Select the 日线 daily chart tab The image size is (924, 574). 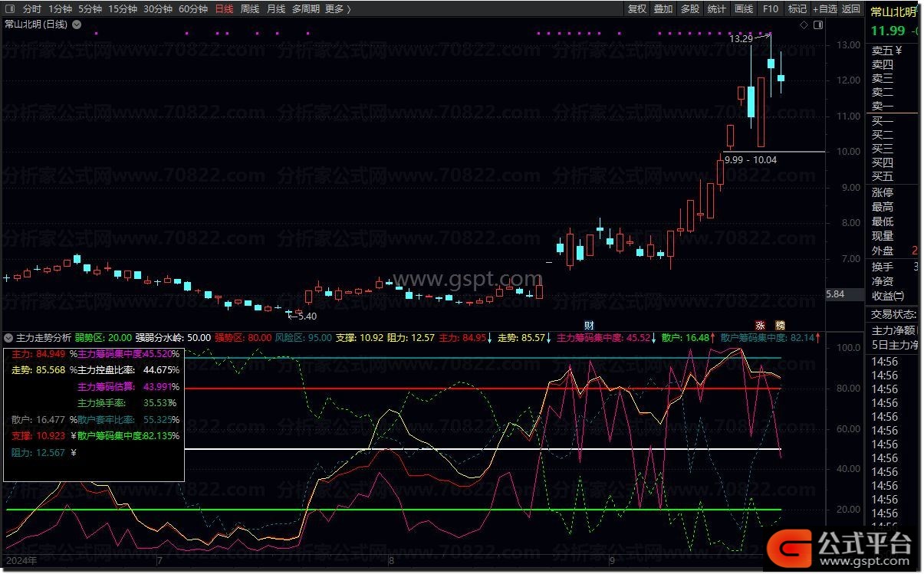click(225, 9)
